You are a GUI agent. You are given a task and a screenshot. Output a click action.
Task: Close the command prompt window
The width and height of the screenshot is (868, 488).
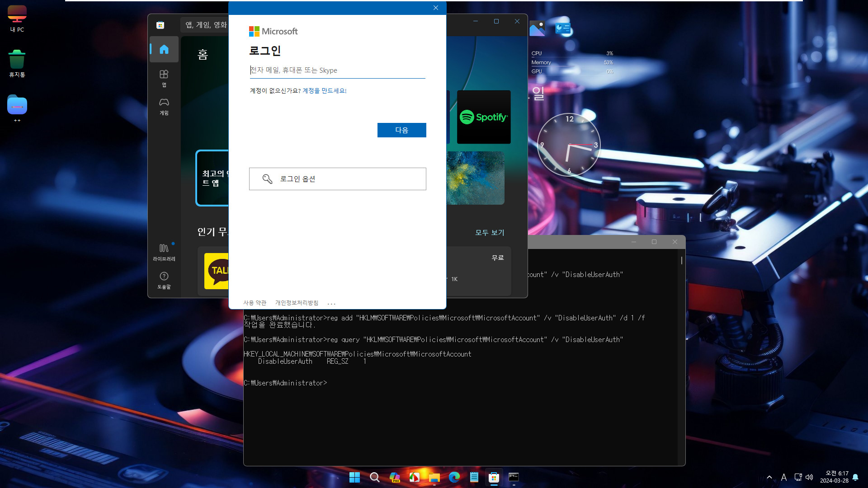[x=675, y=242]
